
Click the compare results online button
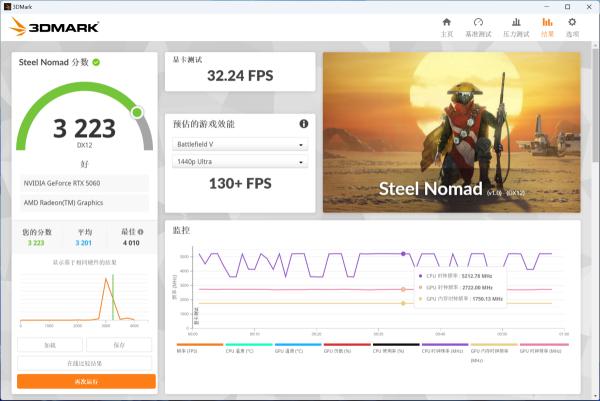click(x=85, y=363)
